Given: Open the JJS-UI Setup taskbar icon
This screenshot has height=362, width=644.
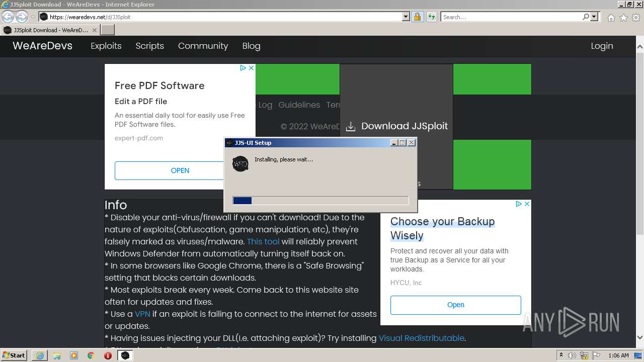Looking at the screenshot, I should tap(125, 355).
